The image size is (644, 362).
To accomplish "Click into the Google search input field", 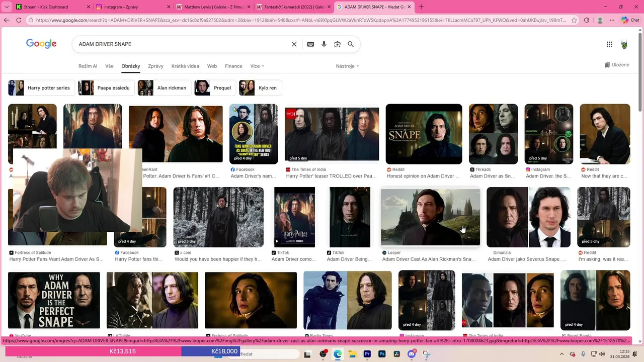I will [x=181, y=44].
